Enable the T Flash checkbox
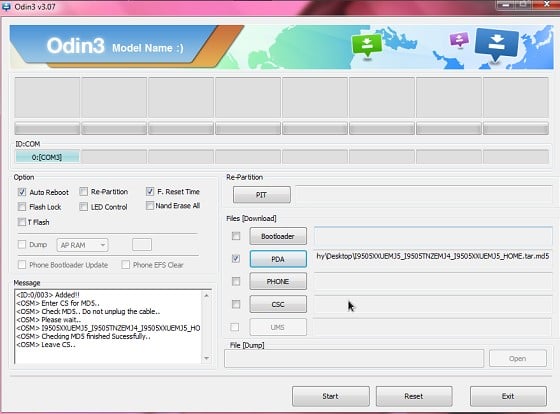 tap(22, 222)
